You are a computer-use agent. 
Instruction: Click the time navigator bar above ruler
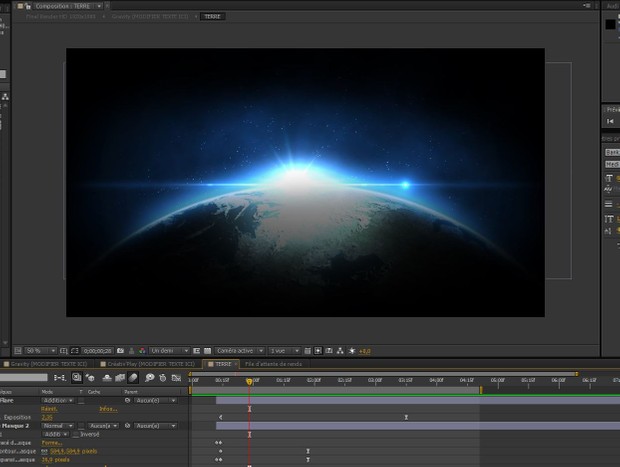tap(383, 374)
